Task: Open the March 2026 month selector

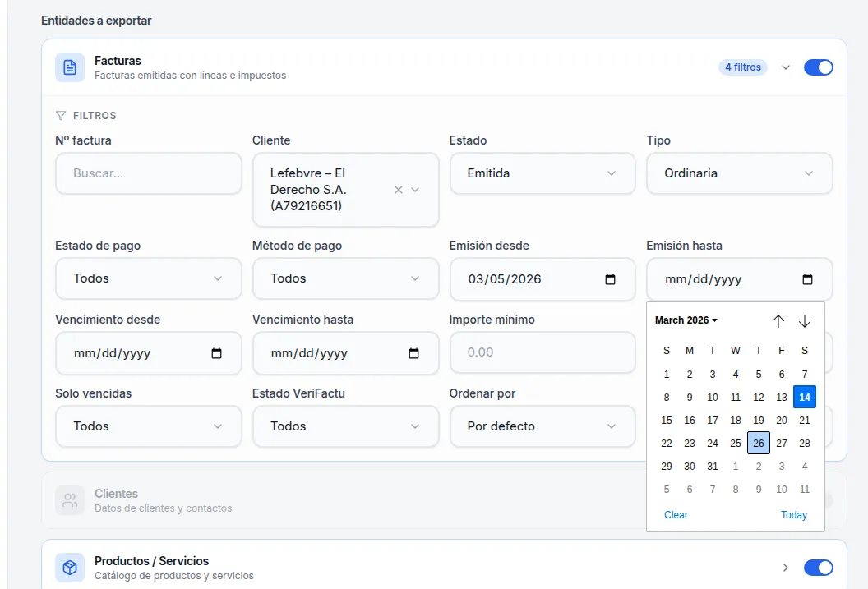Action: 686,320
